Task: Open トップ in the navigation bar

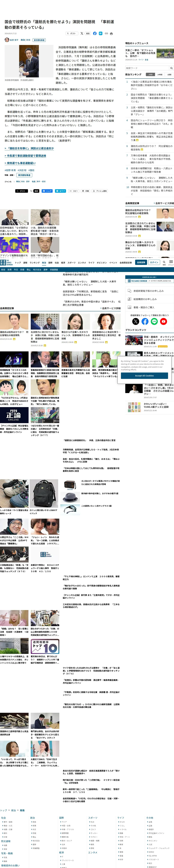Action: pos(18,262)
